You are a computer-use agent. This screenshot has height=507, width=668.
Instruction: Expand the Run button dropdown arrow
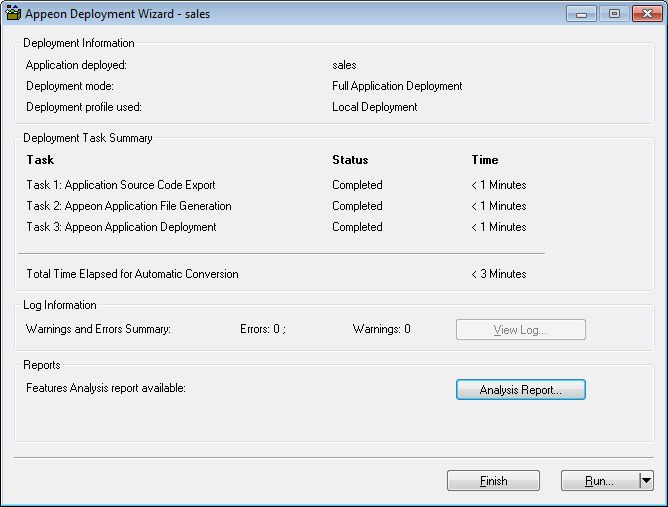pyautogui.click(x=647, y=481)
